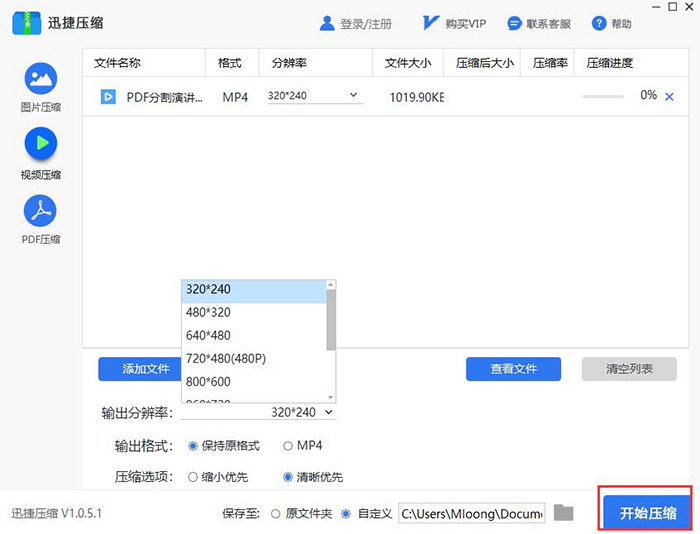700x534 pixels.
Task: Click the 0% progress value
Action: pyautogui.click(x=648, y=95)
